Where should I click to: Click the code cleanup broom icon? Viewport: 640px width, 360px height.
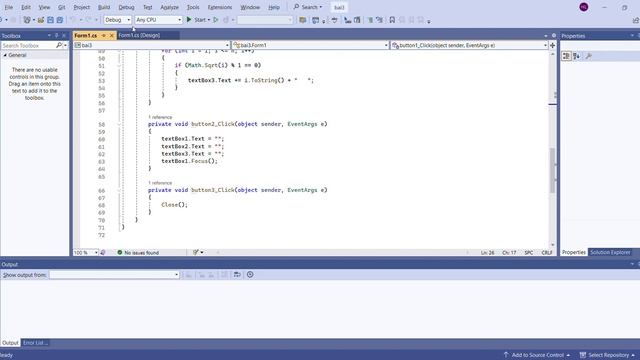196,253
